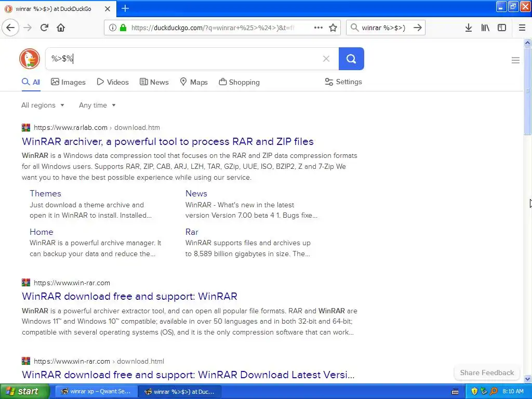Toggle the sidebar view icon
Viewport: 532px width, 399px height.
[x=502, y=28]
